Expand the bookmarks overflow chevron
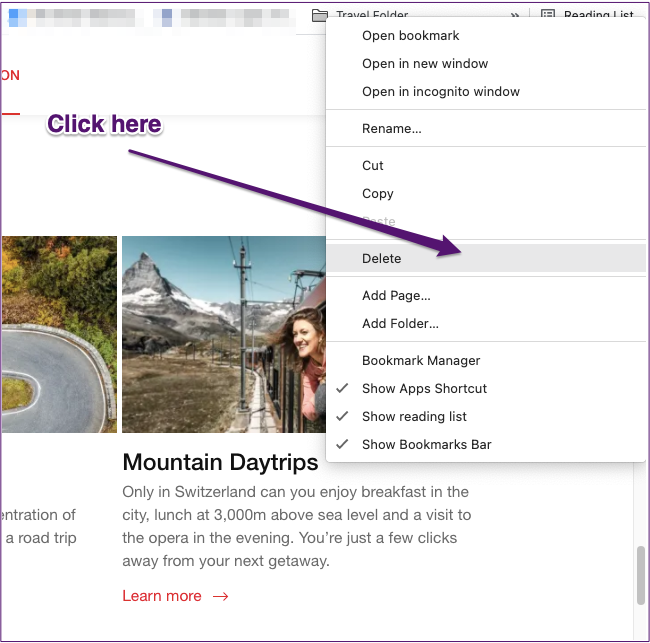The height and width of the screenshot is (643, 650). pyautogui.click(x=514, y=15)
